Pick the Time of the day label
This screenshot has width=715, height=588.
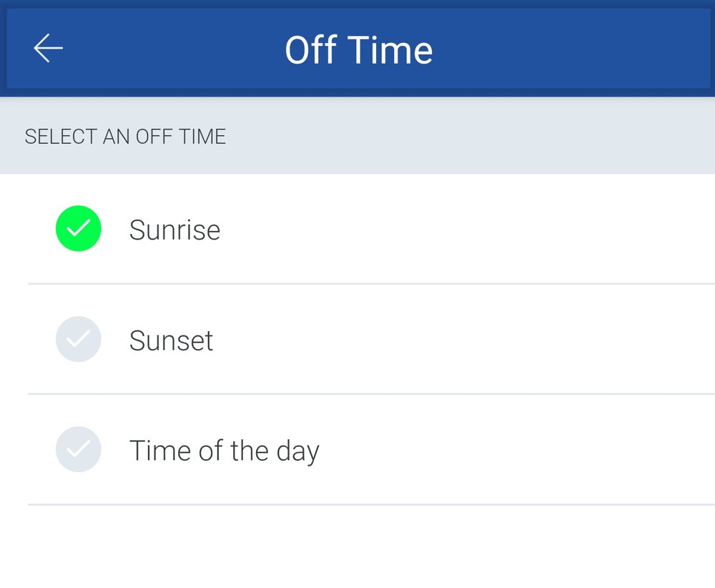[225, 451]
